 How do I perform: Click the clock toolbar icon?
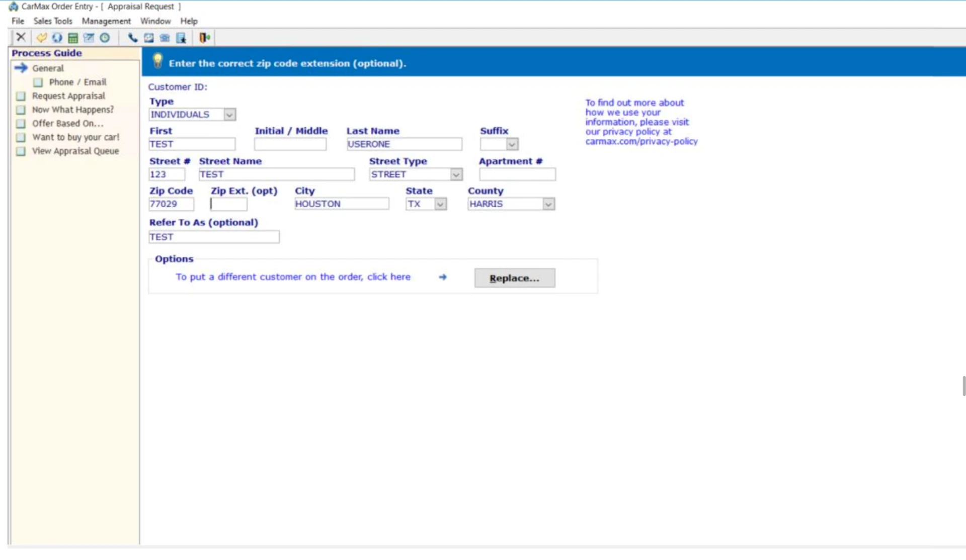click(x=105, y=38)
